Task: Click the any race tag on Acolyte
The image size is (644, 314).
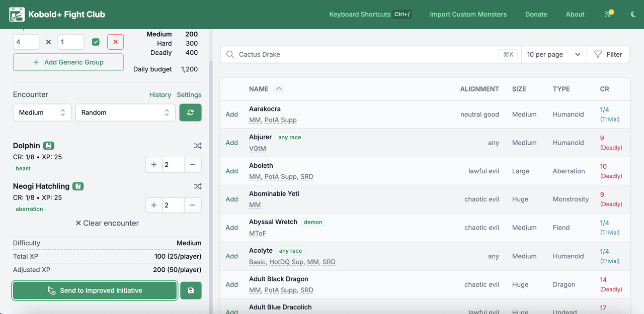Action: [291, 251]
